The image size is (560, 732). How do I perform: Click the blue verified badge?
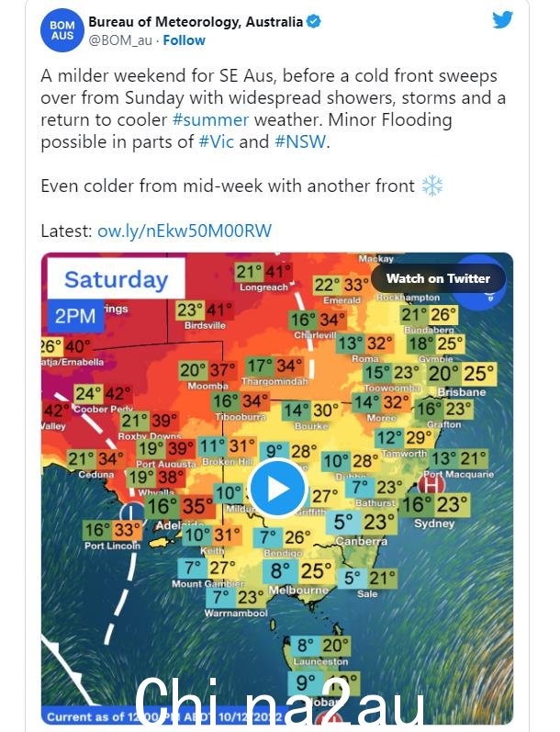(x=314, y=21)
